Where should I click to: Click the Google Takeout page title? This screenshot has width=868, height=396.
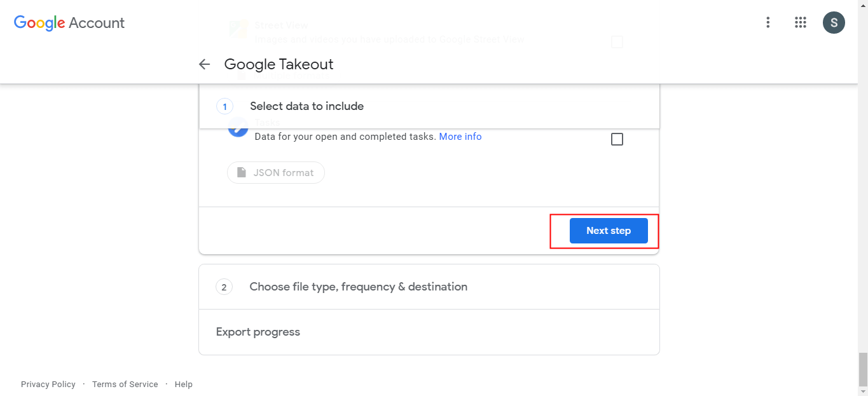[279, 64]
